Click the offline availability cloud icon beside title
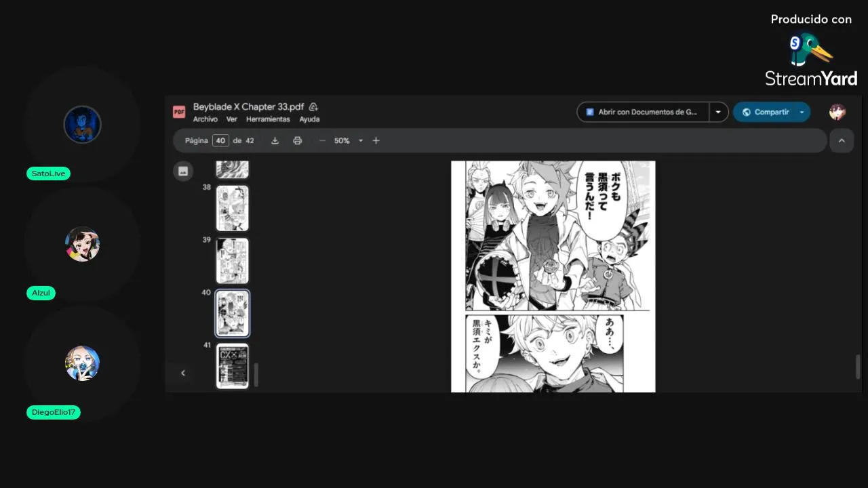Screen dimensions: 868x488 (x=313, y=106)
